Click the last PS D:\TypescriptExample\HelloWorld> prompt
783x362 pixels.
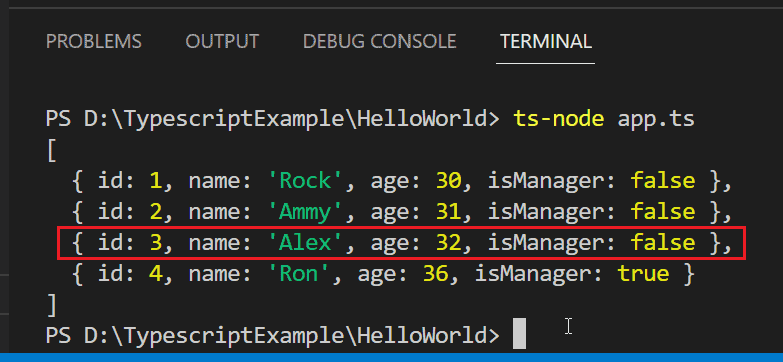point(272,336)
